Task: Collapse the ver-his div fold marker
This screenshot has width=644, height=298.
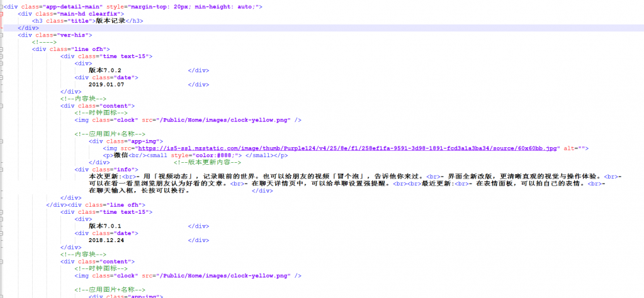Action: pos(3,35)
